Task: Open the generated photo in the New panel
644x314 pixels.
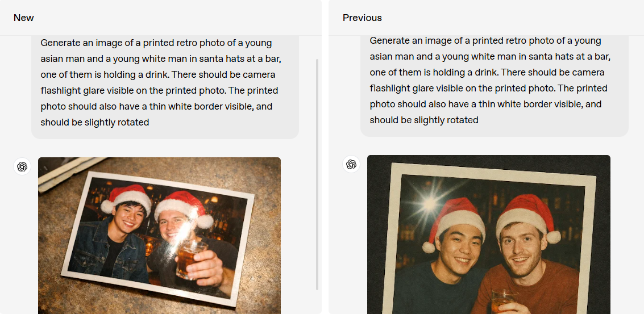Action: click(159, 236)
